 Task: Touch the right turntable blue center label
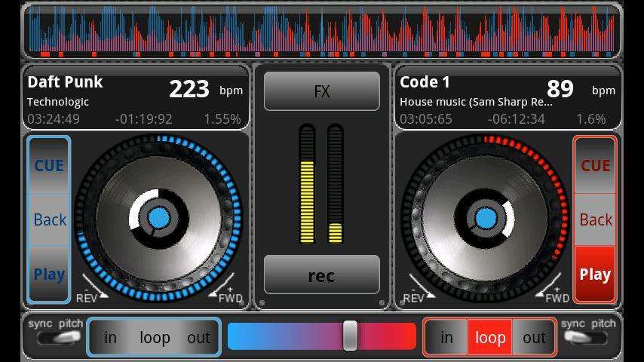pos(486,218)
